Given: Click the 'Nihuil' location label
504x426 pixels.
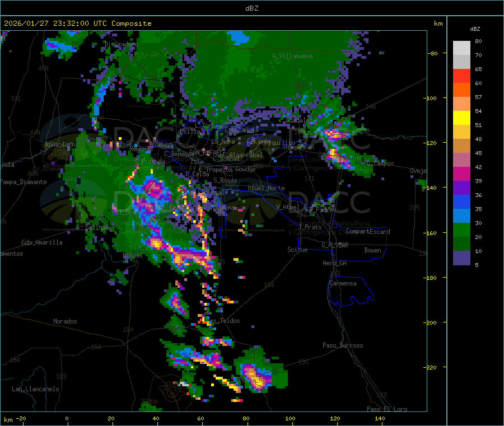Looking at the screenshot, I should point(133,255).
